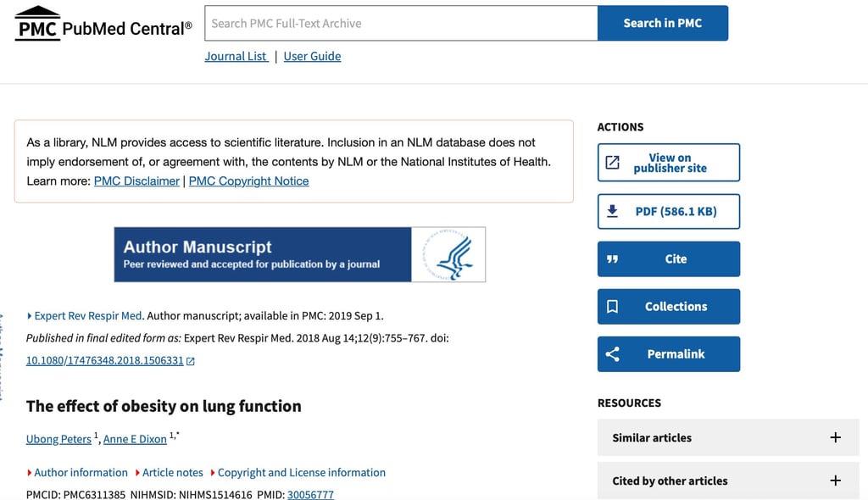Click the Author Manuscript banner image
Screen dimensions: 868x500
point(300,254)
